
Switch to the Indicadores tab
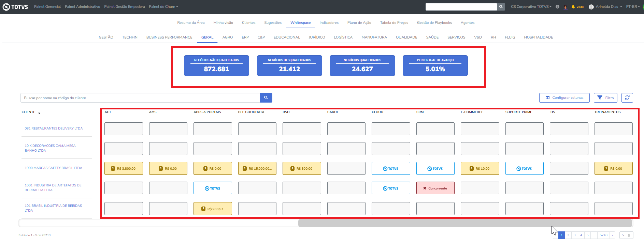[329, 23]
